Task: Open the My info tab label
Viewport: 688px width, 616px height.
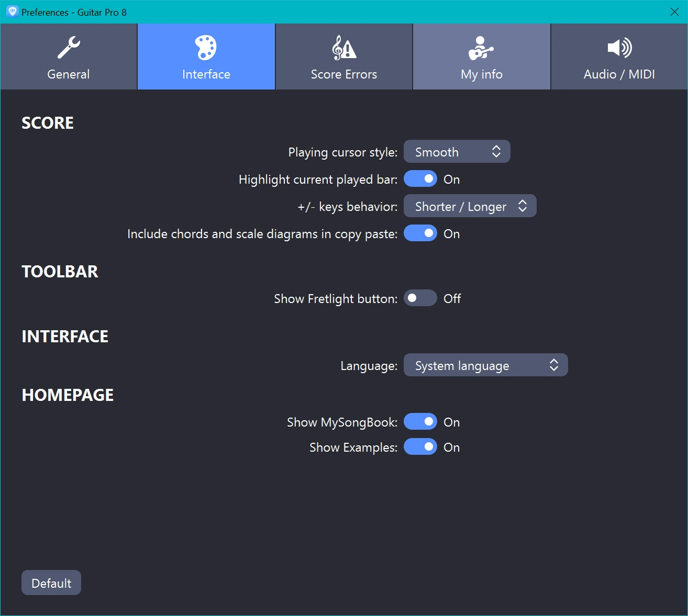Action: click(x=481, y=74)
